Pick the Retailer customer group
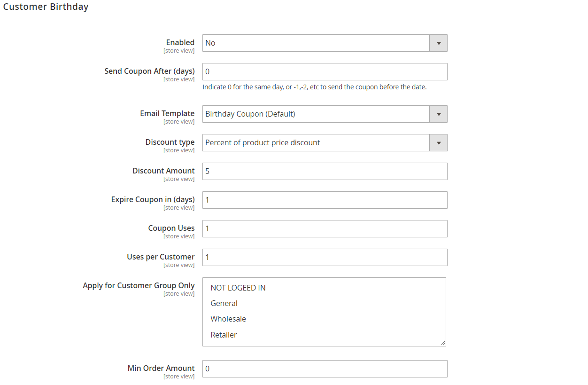This screenshot has height=385, width=588. tap(324, 335)
